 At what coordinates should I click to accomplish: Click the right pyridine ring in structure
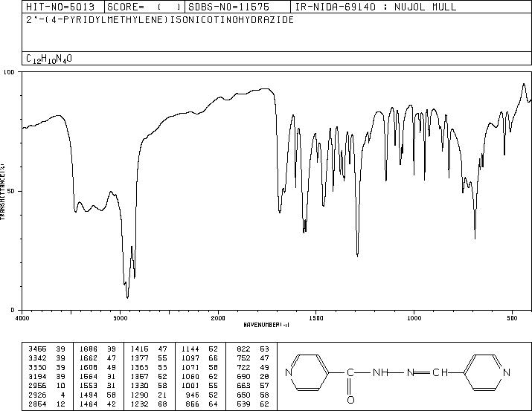[x=485, y=373]
